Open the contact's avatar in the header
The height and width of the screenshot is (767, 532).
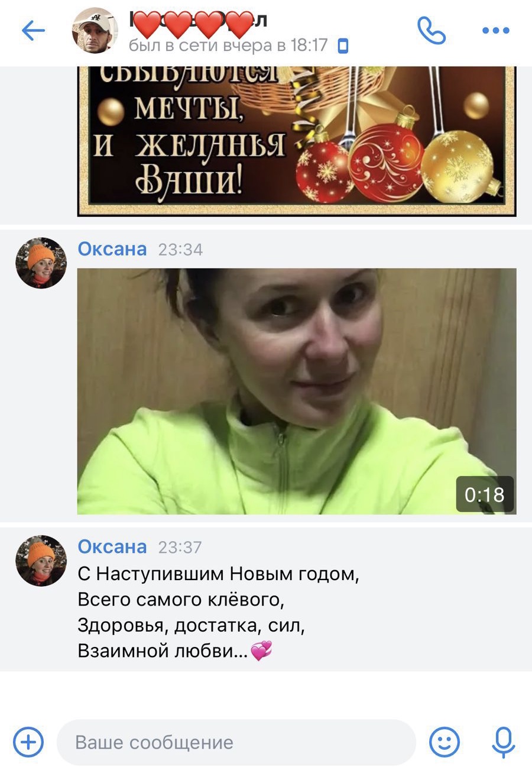click(x=95, y=31)
